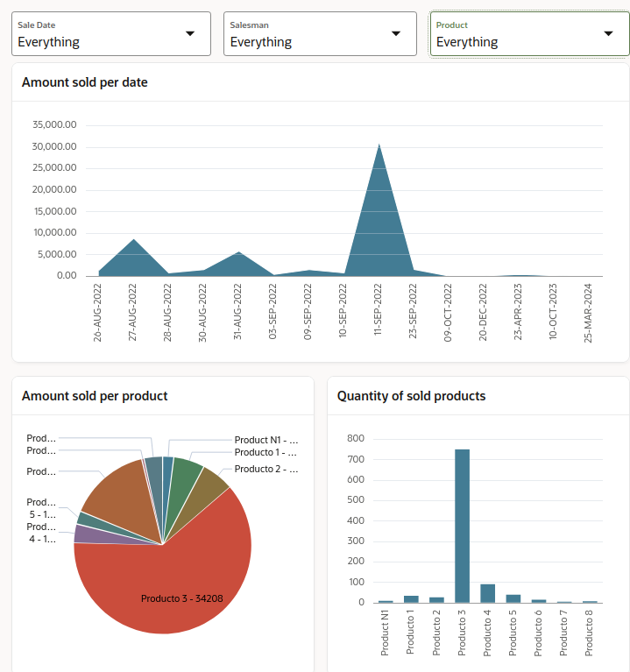This screenshot has width=630, height=672.
Task: Click the Producto 3 bar in quantity chart
Action: pyautogui.click(x=462, y=526)
